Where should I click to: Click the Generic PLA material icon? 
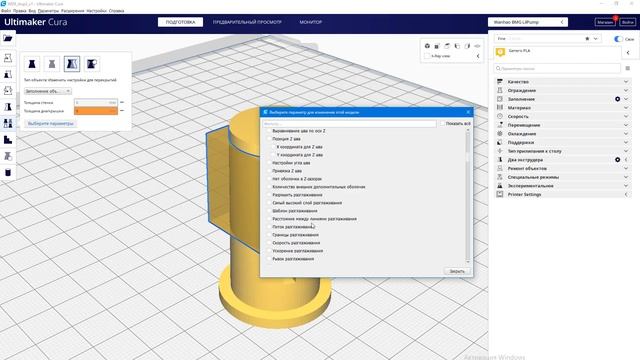(500, 52)
